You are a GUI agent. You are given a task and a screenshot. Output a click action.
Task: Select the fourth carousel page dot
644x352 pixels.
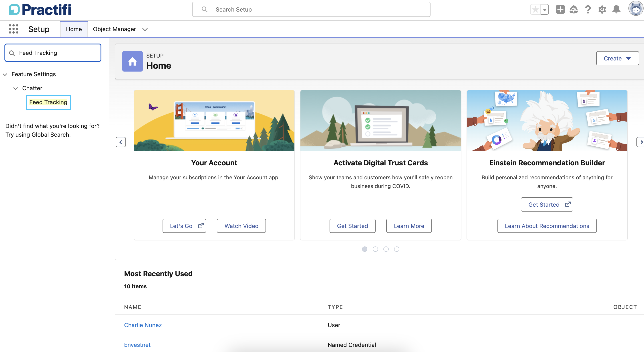point(397,249)
